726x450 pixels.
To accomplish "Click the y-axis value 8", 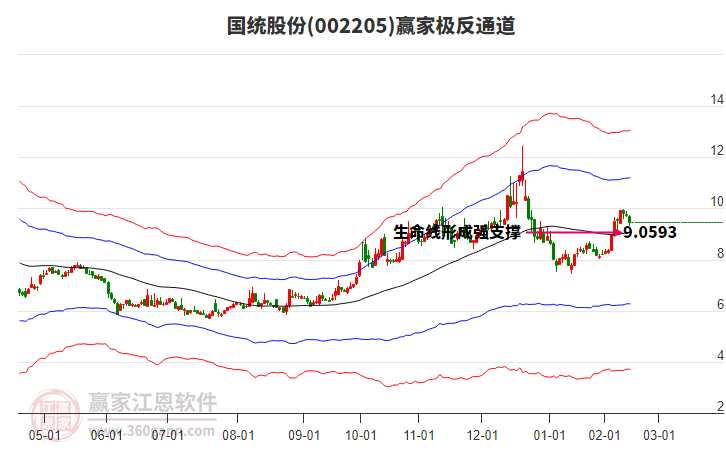I will (720, 253).
